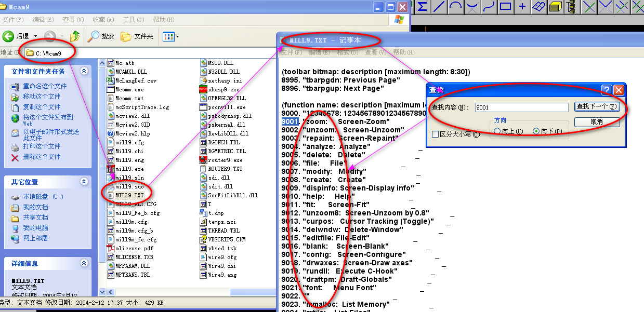The height and width of the screenshot is (312, 644).
Task: Select the Mcview2.hlp file
Action: (128, 133)
